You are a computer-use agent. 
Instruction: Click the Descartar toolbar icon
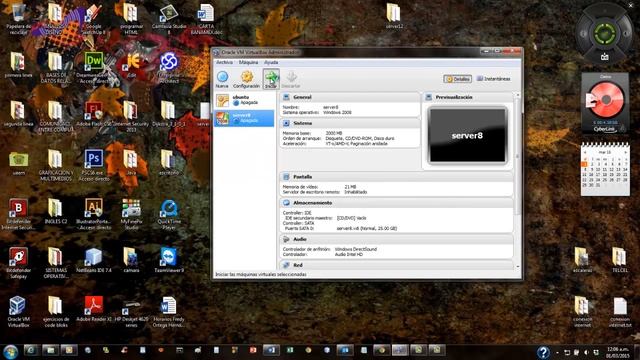tap(291, 79)
